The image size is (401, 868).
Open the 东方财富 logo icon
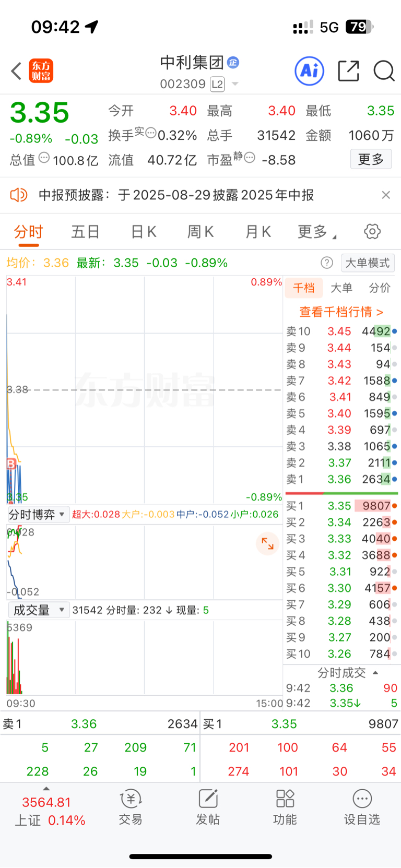[x=41, y=71]
